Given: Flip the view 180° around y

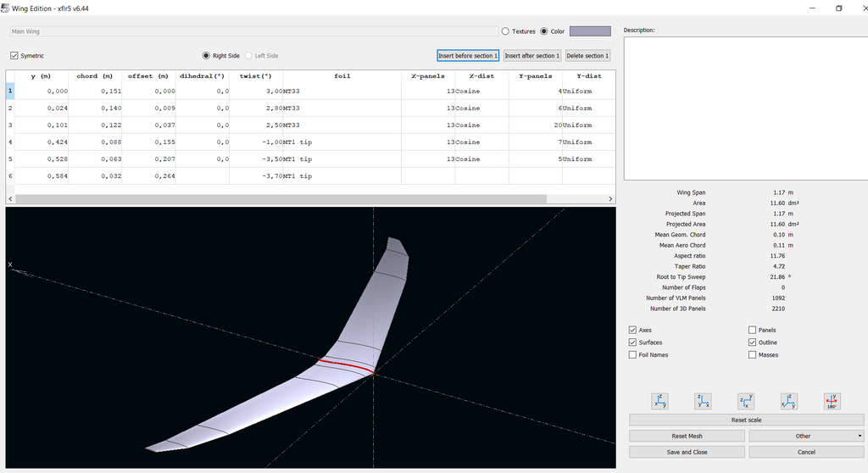Looking at the screenshot, I should click(832, 402).
